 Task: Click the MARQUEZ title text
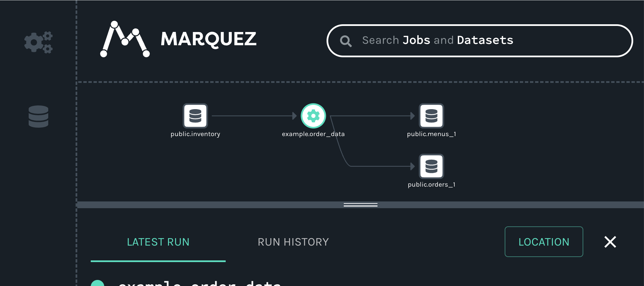pos(208,39)
